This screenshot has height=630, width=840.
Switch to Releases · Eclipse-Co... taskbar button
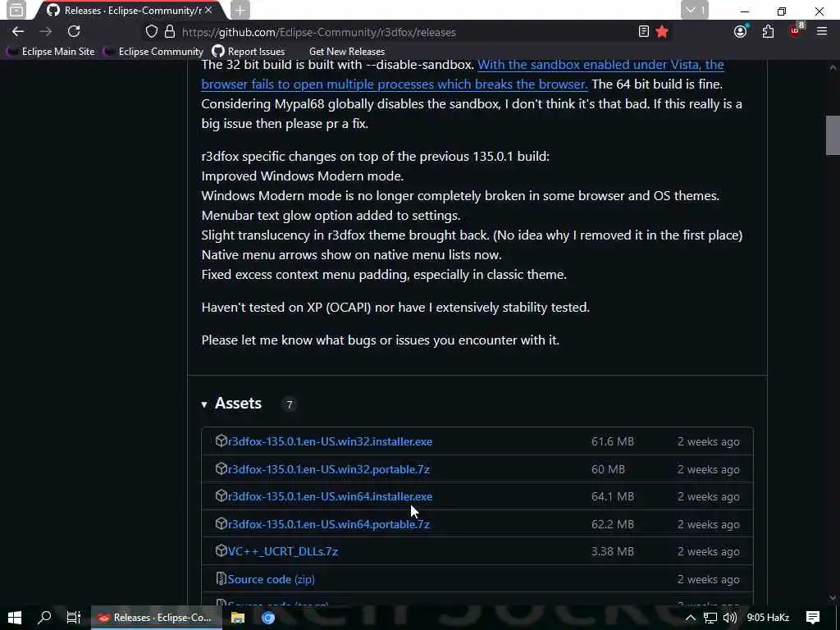tap(157, 617)
